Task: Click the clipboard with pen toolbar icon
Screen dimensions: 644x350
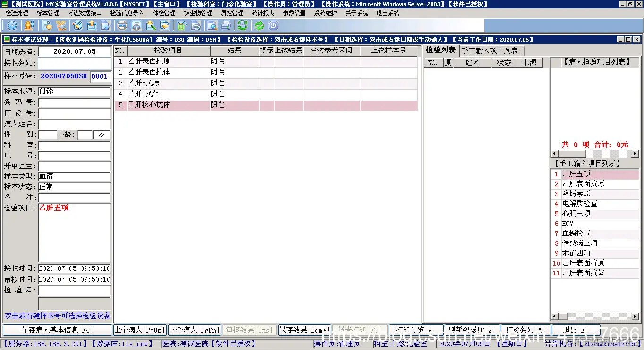Action: (151, 25)
